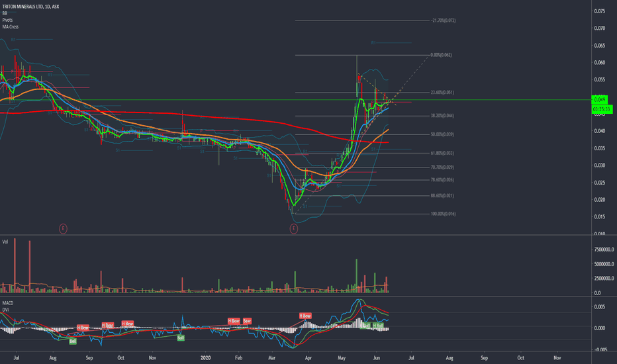Viewport: 617px width, 364px height.
Task: Select the -21.70%(0.072) Fibonacci level label
Action: coord(443,21)
